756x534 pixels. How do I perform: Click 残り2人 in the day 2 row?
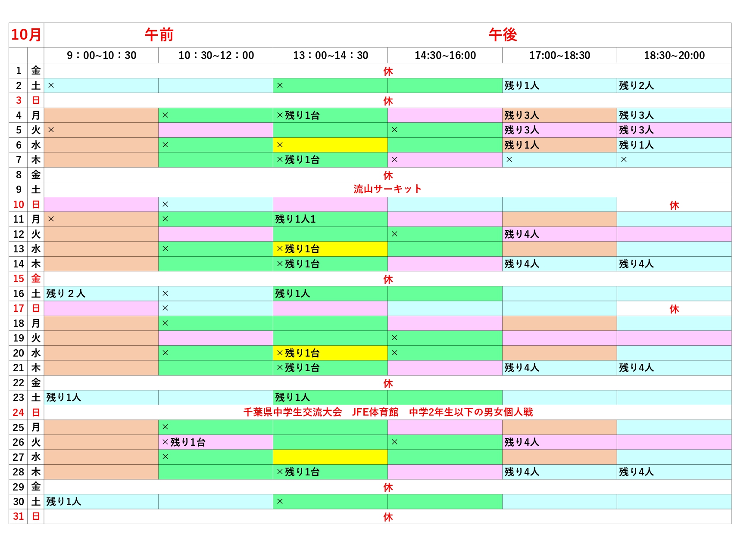(636, 86)
